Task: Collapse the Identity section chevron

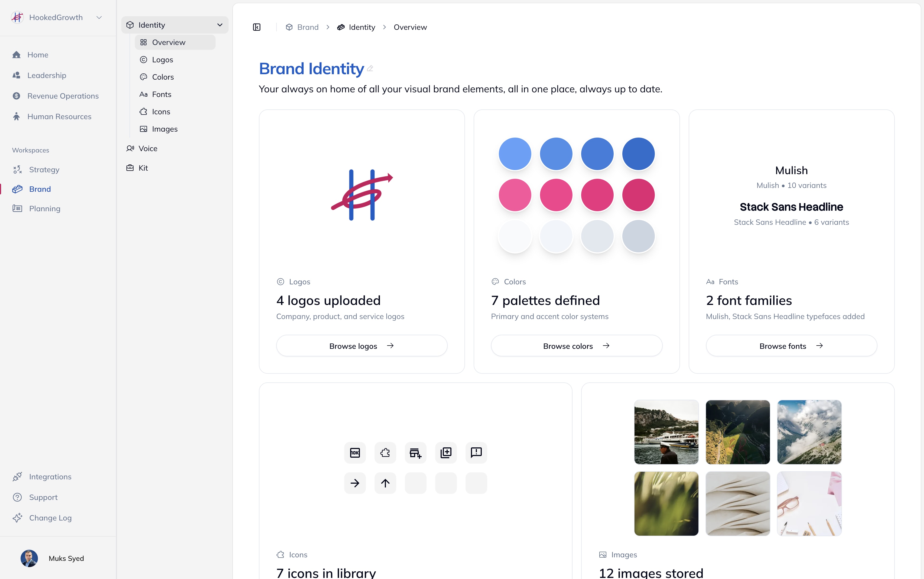Action: pyautogui.click(x=220, y=25)
